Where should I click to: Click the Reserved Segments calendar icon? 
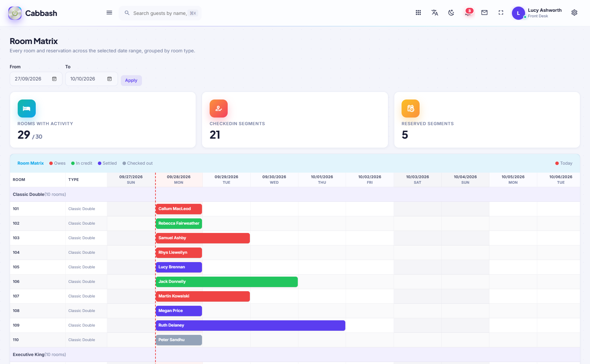[411, 109]
